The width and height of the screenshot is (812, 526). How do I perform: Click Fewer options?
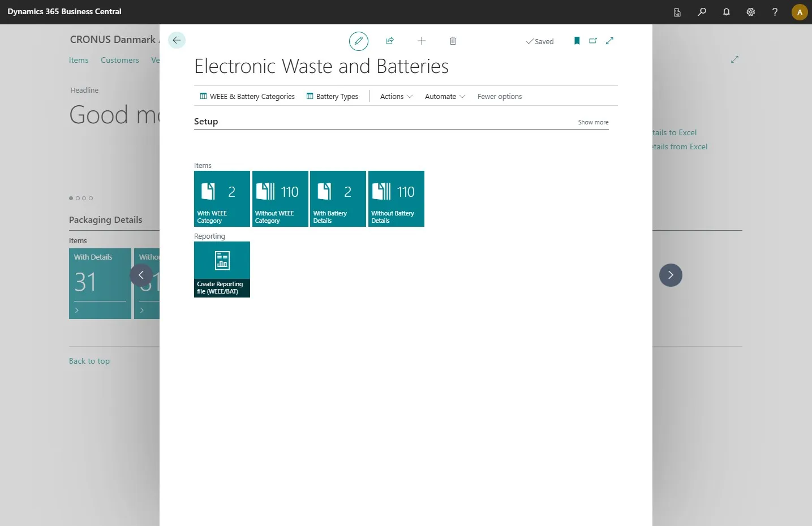pos(500,97)
